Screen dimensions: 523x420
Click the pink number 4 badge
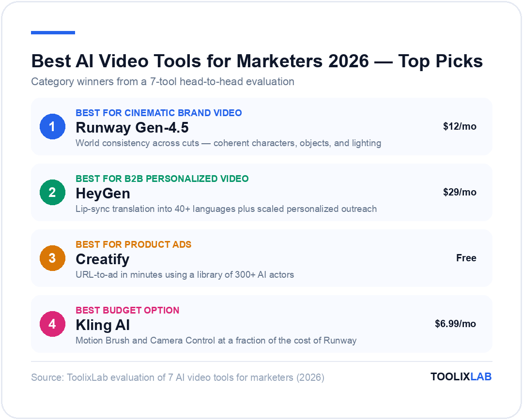coord(52,324)
